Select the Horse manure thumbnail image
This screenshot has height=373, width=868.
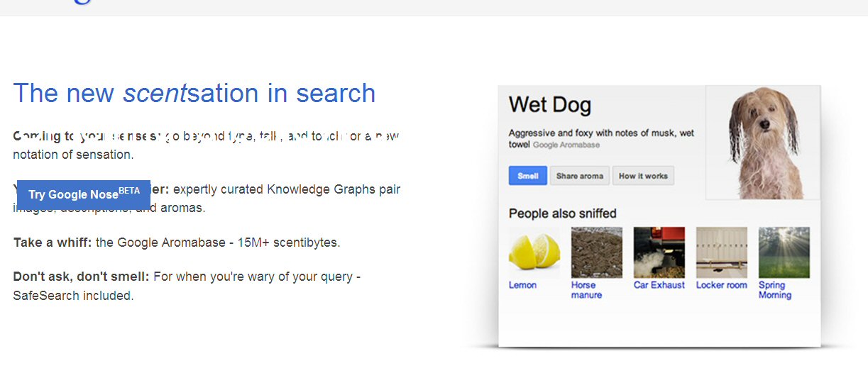pyautogui.click(x=596, y=252)
